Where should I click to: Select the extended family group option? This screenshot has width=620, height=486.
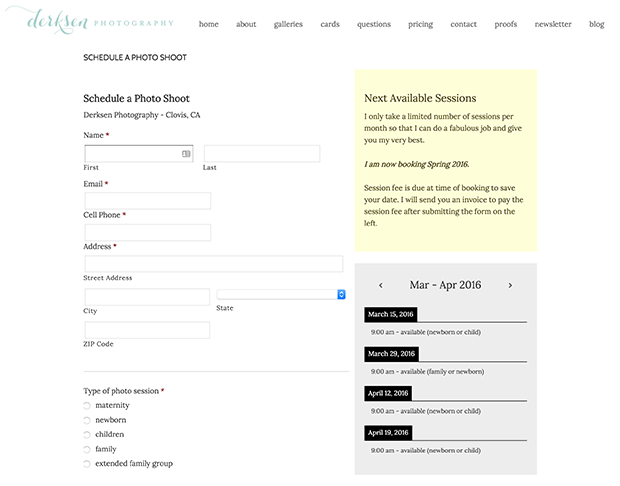tap(87, 464)
